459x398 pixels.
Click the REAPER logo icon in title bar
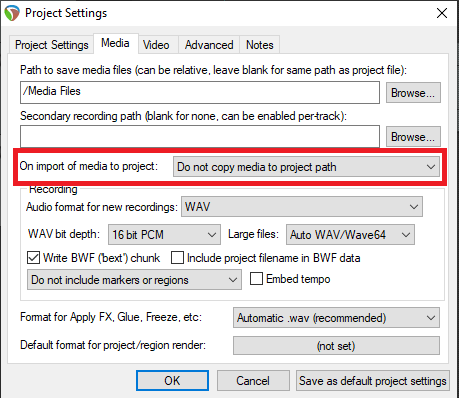coord(12,13)
